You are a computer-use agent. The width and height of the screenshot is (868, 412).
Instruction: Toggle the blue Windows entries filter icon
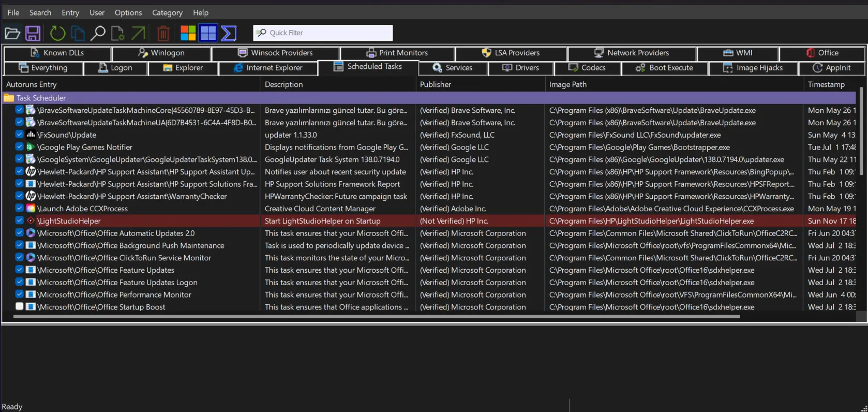[208, 33]
